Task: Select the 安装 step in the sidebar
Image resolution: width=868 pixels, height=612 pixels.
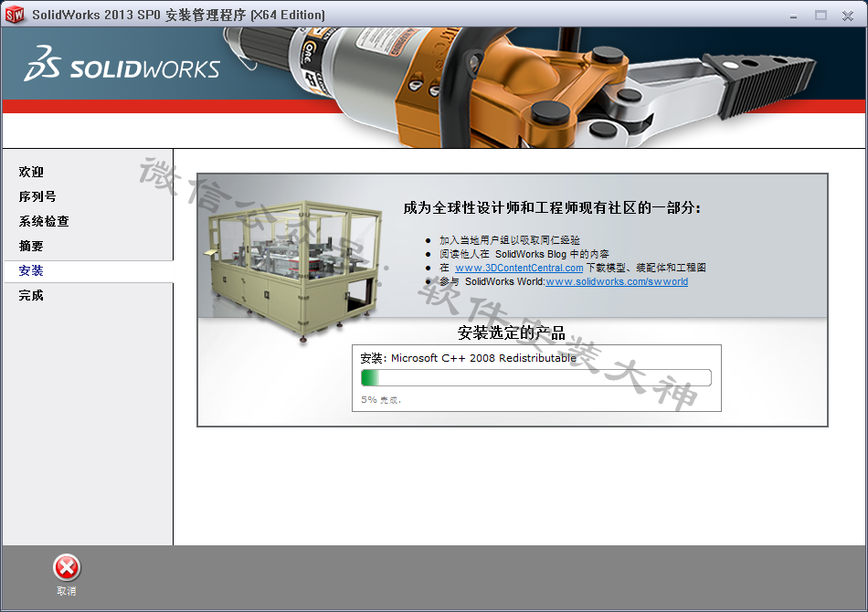Action: click(x=89, y=271)
